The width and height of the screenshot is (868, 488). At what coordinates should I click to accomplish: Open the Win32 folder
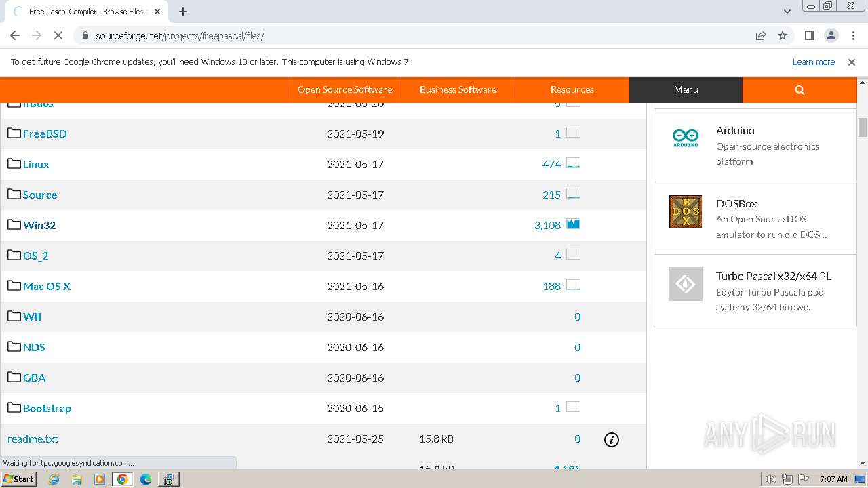[39, 225]
